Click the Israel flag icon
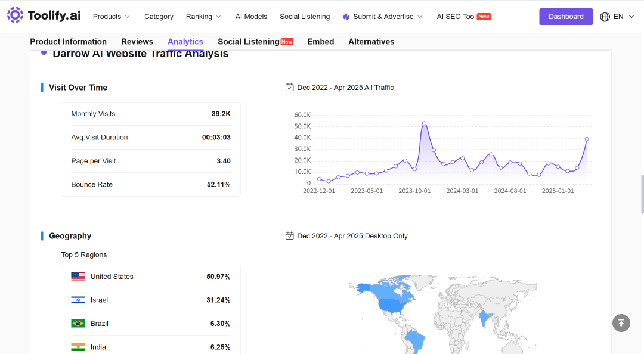 (78, 300)
